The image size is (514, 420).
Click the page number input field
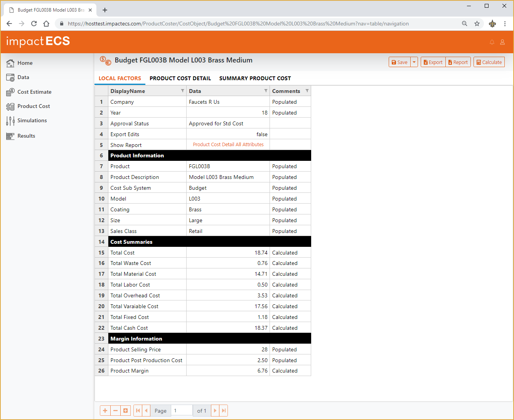point(182,411)
